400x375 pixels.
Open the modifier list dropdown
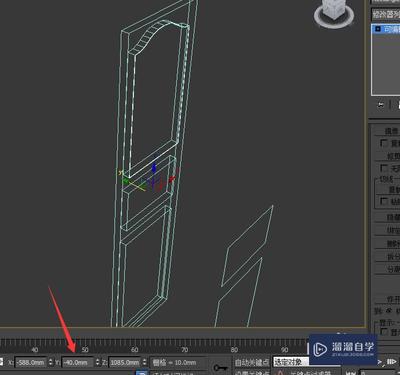click(x=386, y=14)
